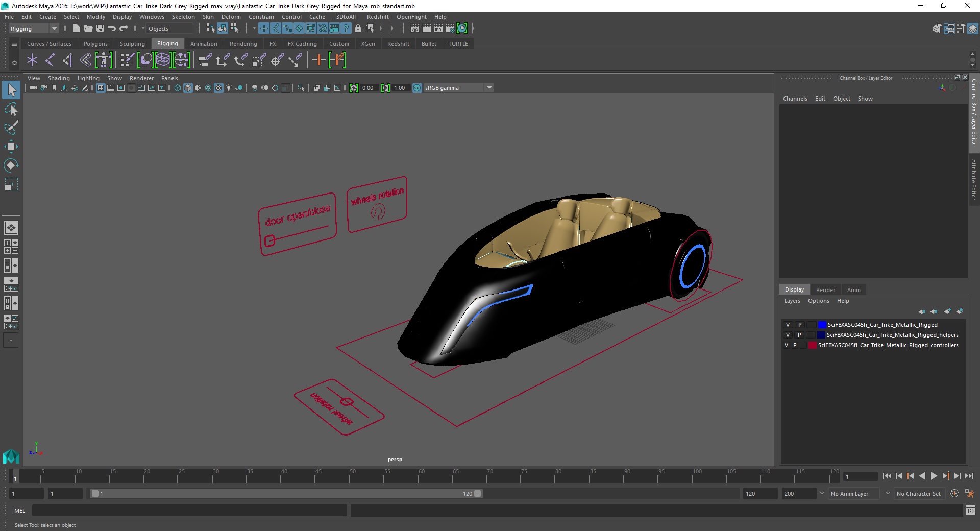Go to start of playback range
The image size is (980, 531).
point(887,476)
